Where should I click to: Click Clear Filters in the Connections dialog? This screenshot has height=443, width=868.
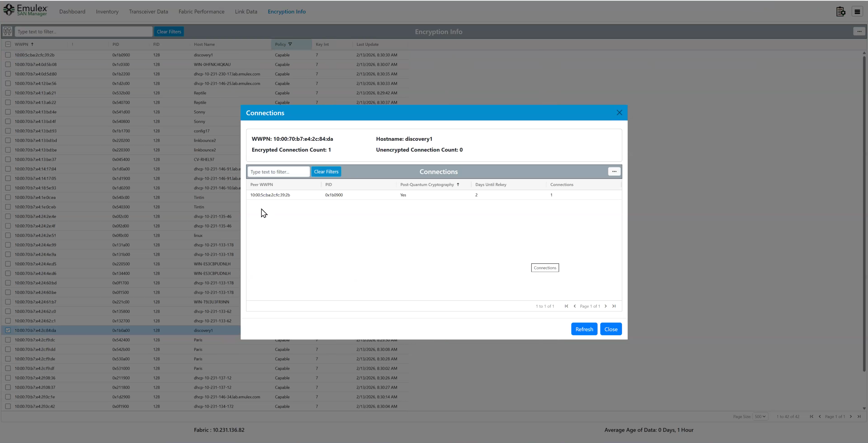(326, 172)
